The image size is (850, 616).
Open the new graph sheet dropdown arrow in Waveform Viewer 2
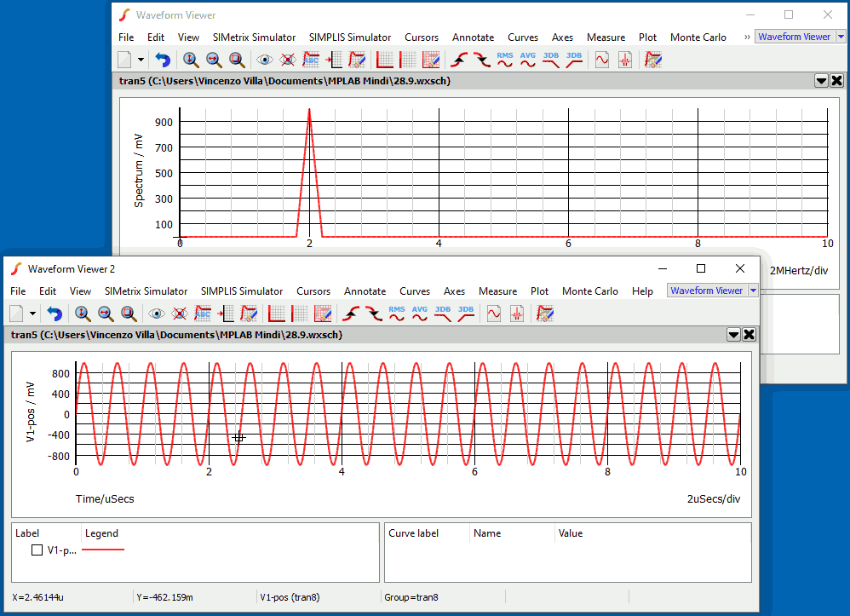[x=33, y=314]
